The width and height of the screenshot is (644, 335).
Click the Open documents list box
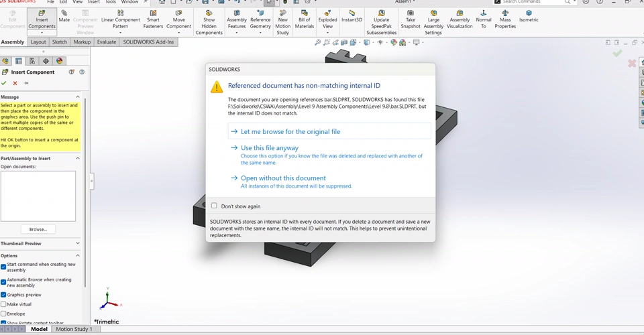pos(38,196)
